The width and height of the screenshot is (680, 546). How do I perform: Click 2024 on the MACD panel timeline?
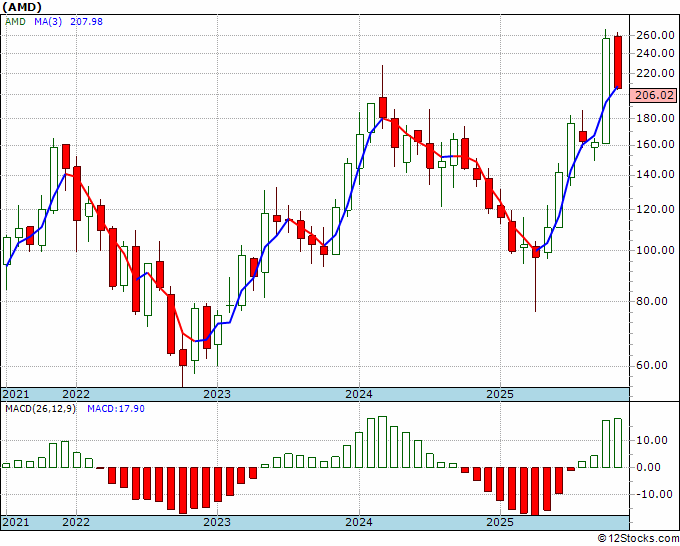(x=359, y=522)
